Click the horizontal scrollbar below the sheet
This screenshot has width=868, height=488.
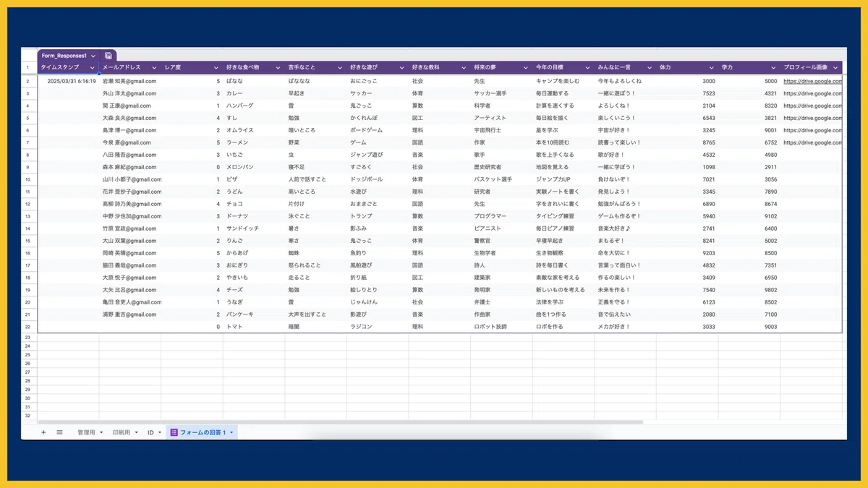pyautogui.click(x=340, y=421)
